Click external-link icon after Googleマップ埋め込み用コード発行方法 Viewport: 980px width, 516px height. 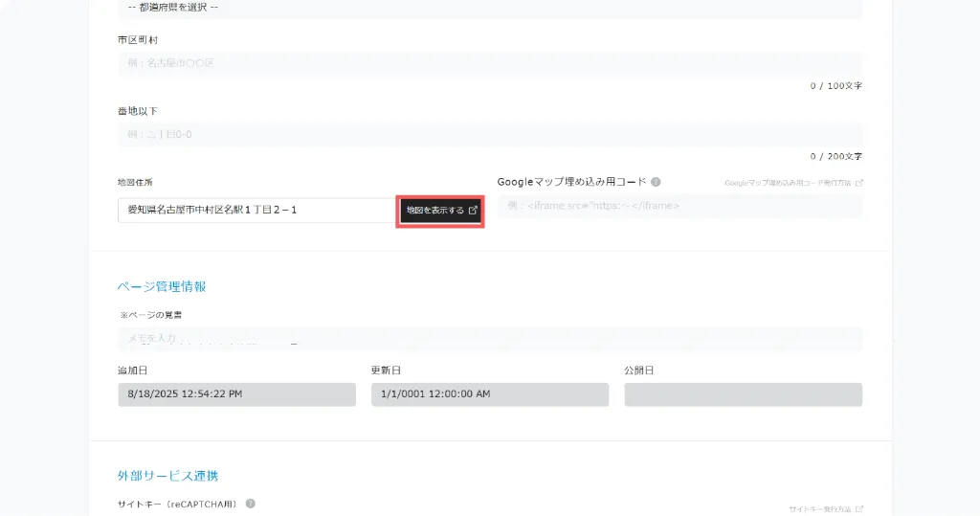(858, 183)
